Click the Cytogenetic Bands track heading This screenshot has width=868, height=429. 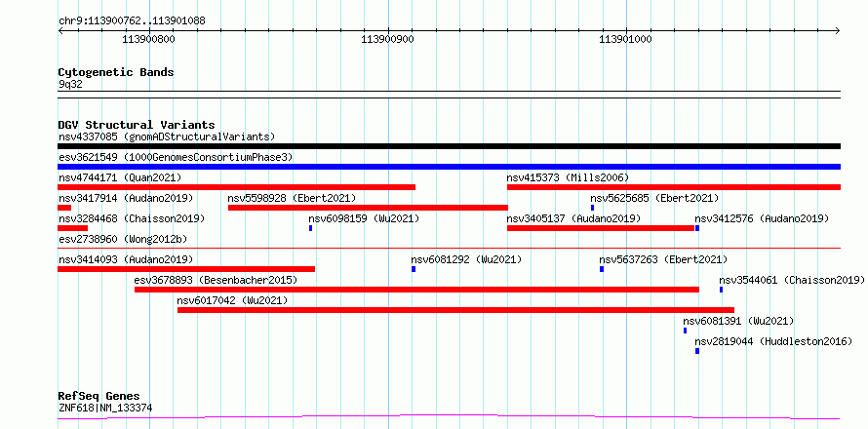(116, 72)
